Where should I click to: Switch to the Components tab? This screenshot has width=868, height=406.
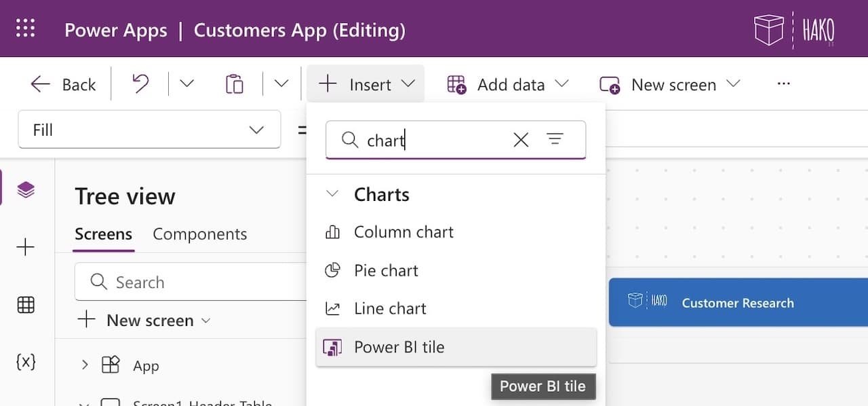pos(200,234)
